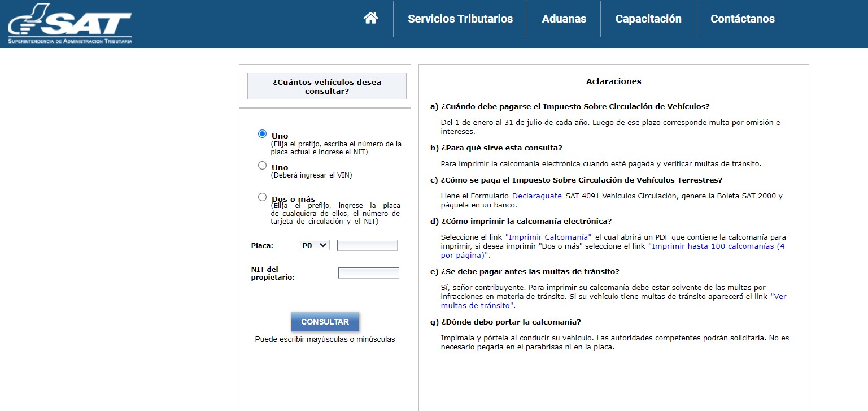The width and height of the screenshot is (868, 411).
Task: Open the plate prefix 'P0' dropdown
Action: (x=314, y=245)
